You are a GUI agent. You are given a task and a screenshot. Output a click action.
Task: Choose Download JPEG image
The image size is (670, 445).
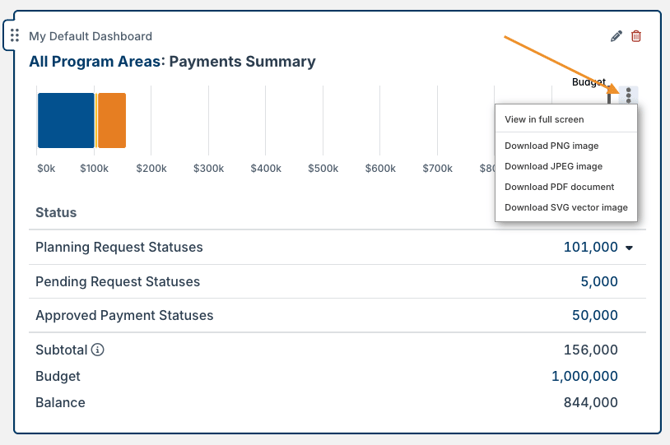pos(554,166)
